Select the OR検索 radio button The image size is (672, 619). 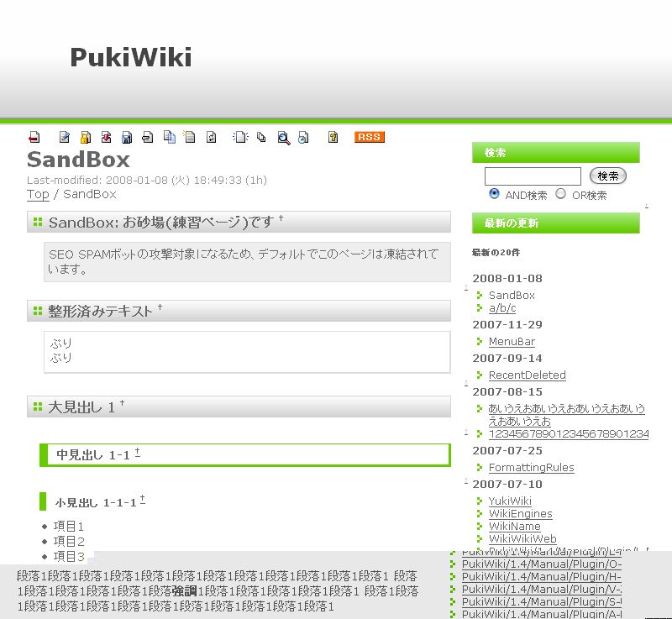pos(561,194)
